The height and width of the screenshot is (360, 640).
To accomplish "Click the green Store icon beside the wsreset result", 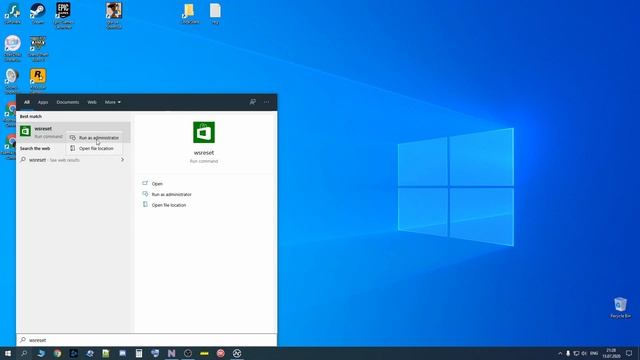I will [x=25, y=131].
